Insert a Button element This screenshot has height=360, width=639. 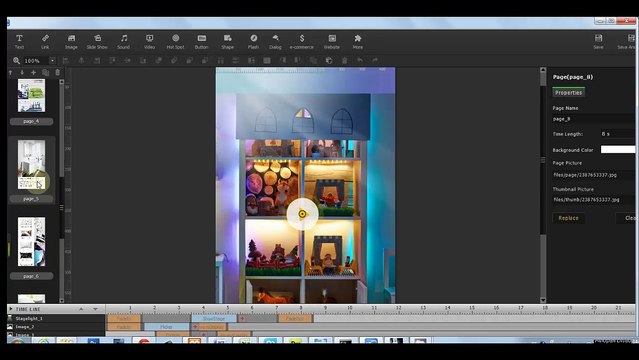point(201,42)
